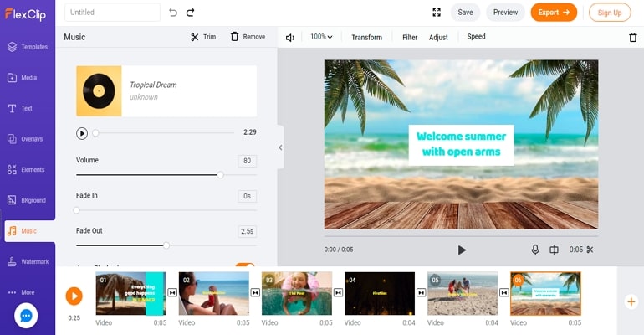Undo the last action
Viewport: 644px width, 335px height.
173,13
